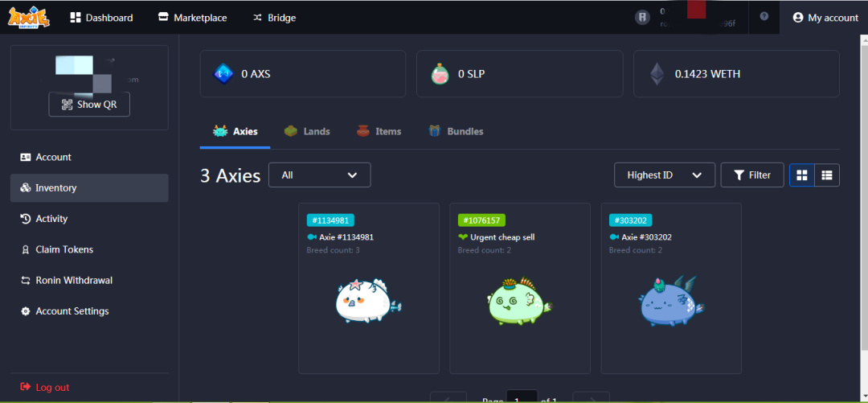Click the AXS token balance icon
This screenshot has height=403, width=868.
pyautogui.click(x=223, y=74)
